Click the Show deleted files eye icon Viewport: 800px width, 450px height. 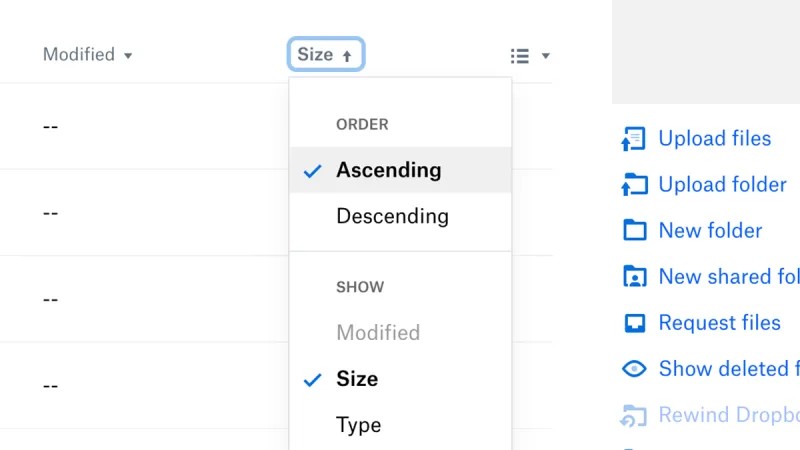click(634, 368)
